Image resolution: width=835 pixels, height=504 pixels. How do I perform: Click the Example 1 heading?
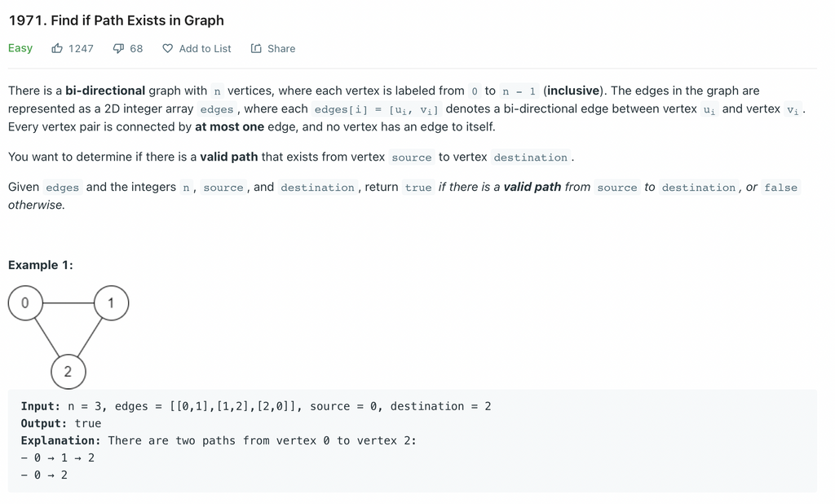point(41,265)
